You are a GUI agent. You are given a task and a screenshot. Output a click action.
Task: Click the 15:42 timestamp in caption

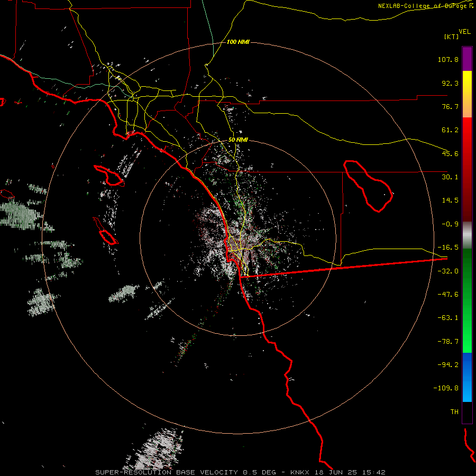coord(373,472)
